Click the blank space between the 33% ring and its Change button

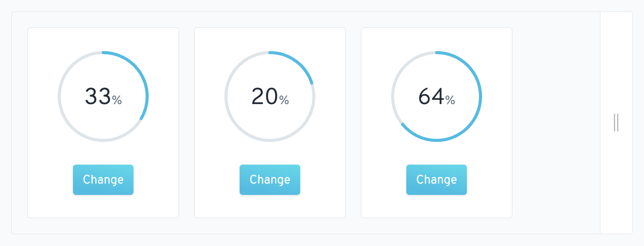click(x=103, y=153)
